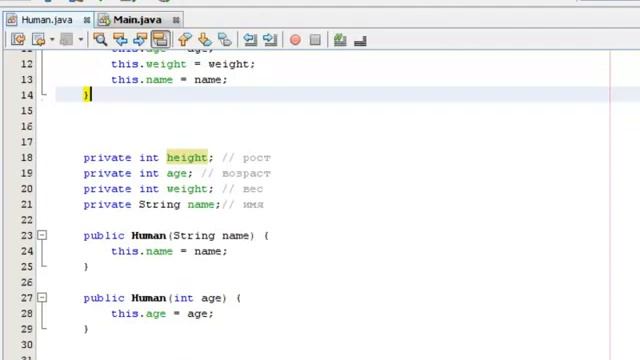The width and height of the screenshot is (640, 360).
Task: Click 'name' in 'private String name'
Action: pyautogui.click(x=201, y=204)
